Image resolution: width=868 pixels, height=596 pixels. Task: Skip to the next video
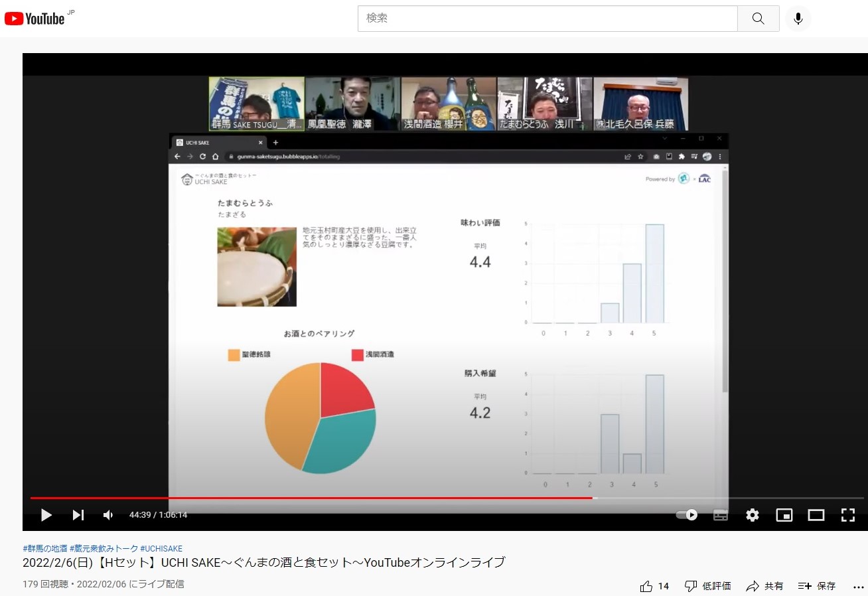point(78,515)
